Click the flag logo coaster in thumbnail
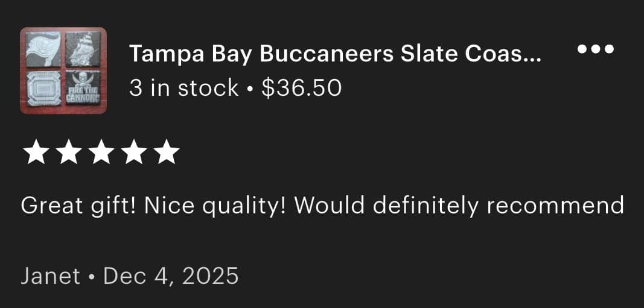 point(43,49)
